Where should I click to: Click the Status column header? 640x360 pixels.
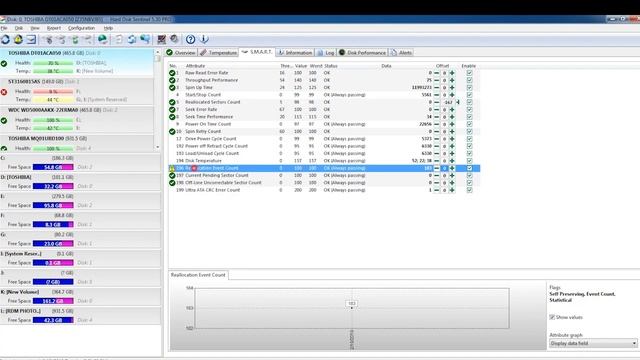[x=331, y=66]
